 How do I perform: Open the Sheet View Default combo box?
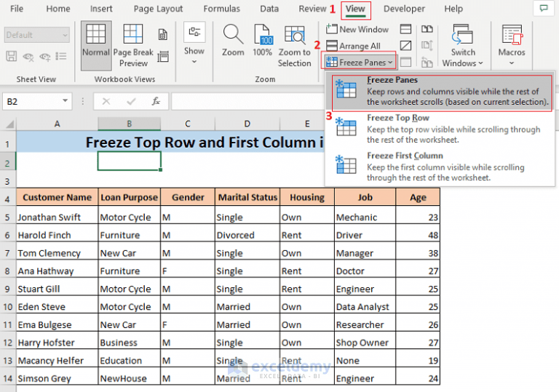pos(37,35)
